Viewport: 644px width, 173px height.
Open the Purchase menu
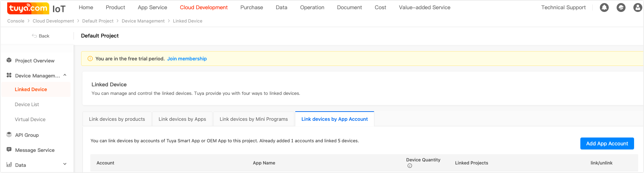pos(252,8)
